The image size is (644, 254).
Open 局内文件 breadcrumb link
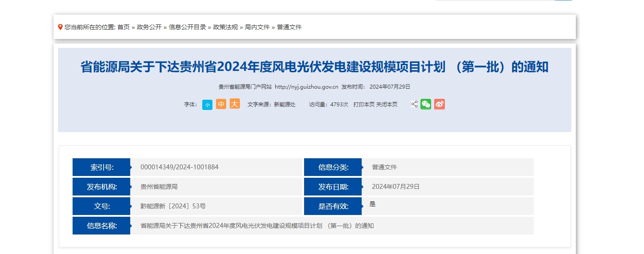pyautogui.click(x=257, y=27)
